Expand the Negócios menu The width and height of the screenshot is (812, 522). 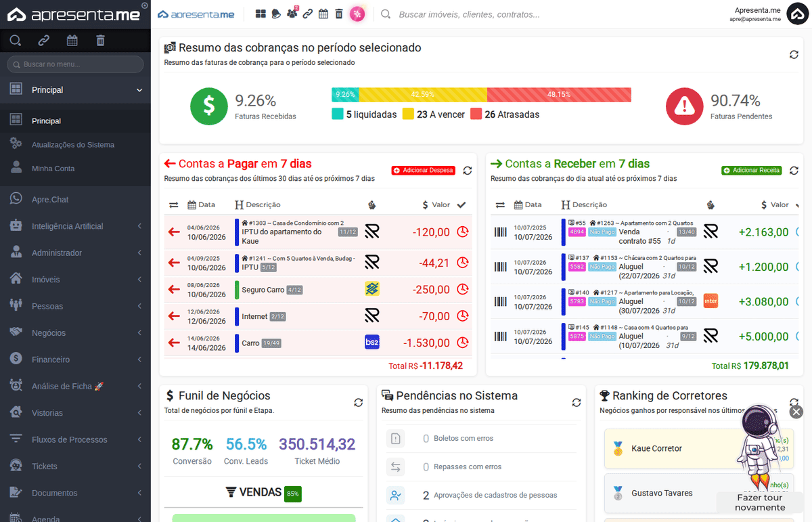click(x=75, y=332)
